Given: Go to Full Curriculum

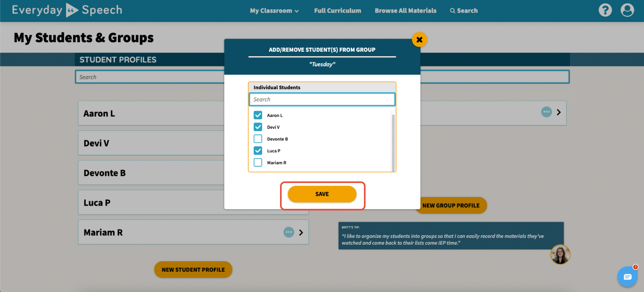Looking at the screenshot, I should (338, 11).
